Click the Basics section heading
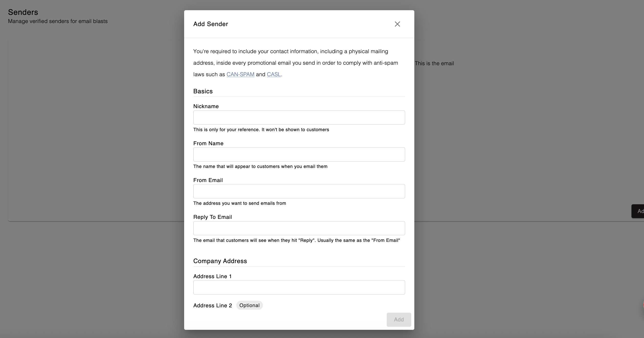This screenshot has height=338, width=644. tap(203, 91)
